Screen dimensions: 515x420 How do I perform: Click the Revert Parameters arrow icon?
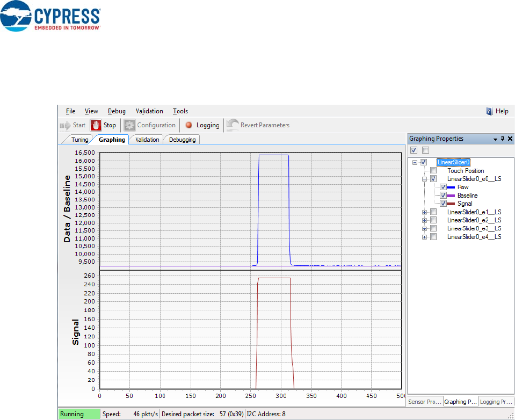tap(233, 125)
